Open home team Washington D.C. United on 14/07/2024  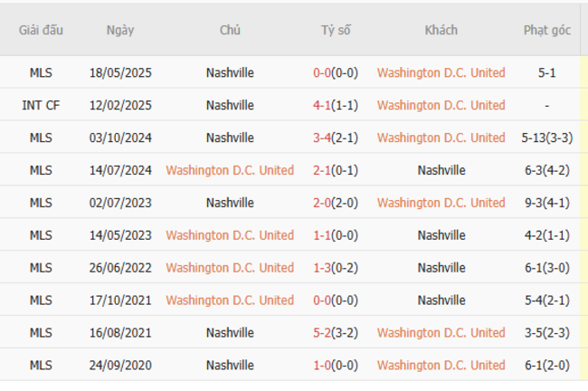click(x=230, y=170)
